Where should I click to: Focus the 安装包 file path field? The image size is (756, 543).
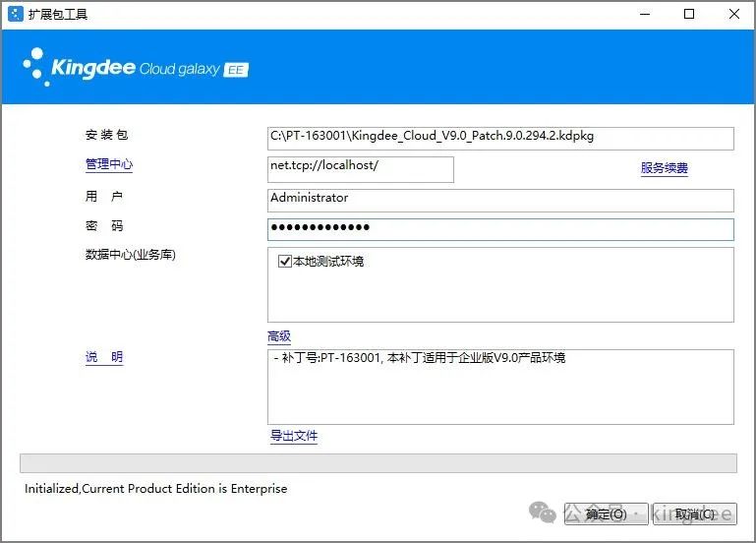click(500, 138)
